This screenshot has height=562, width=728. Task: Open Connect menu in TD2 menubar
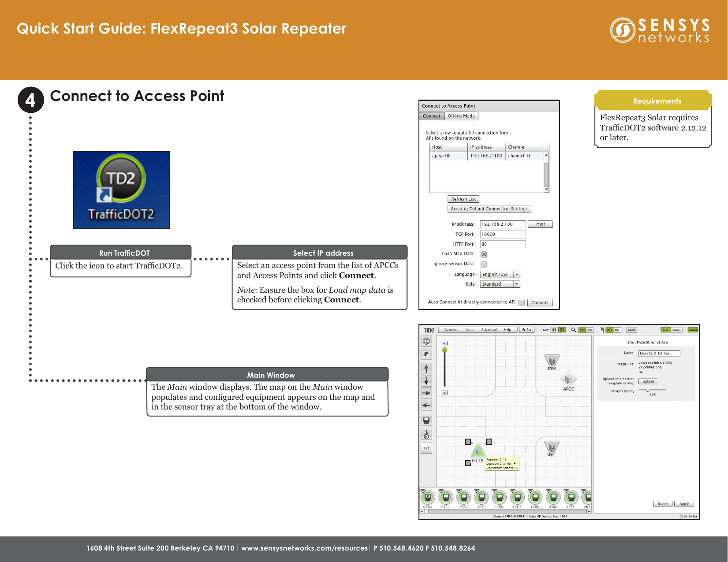[x=451, y=330]
